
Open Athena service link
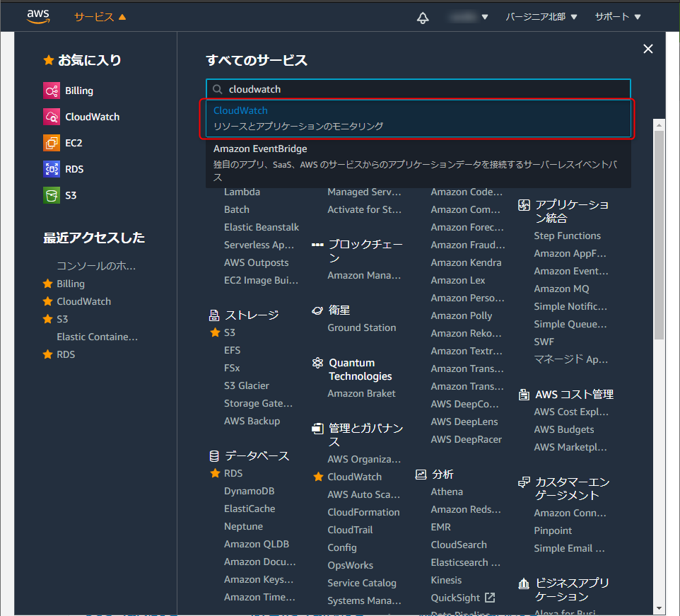pos(447,492)
